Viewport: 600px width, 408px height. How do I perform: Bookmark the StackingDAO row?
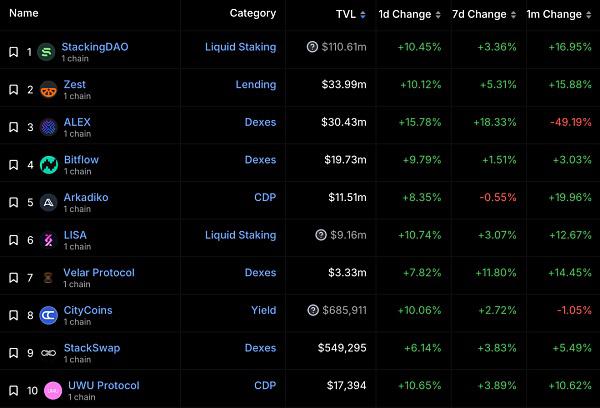pyautogui.click(x=13, y=52)
